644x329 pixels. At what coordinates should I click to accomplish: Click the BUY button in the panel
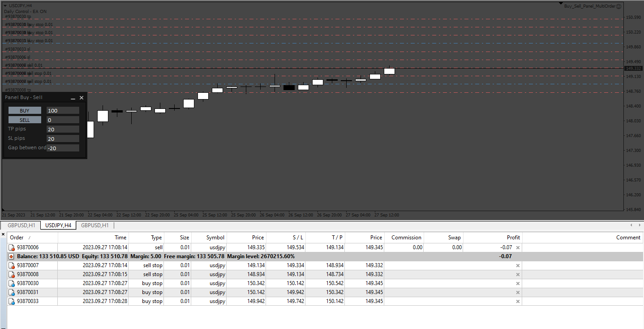pos(25,110)
